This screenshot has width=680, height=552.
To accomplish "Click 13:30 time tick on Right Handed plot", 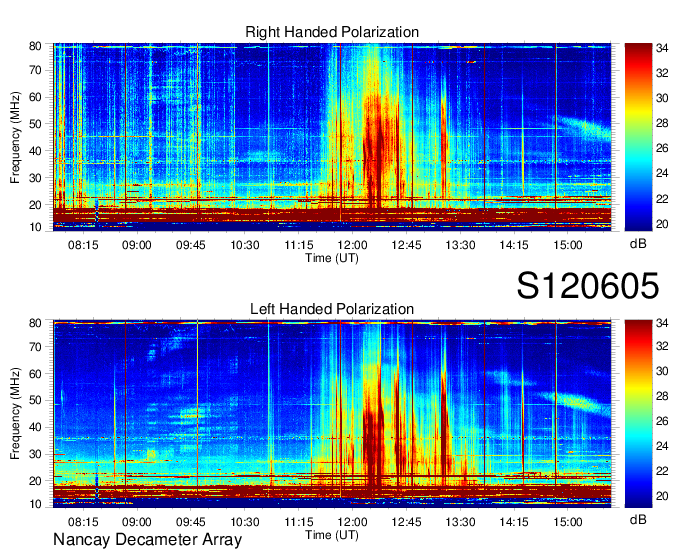I will click(x=461, y=245).
